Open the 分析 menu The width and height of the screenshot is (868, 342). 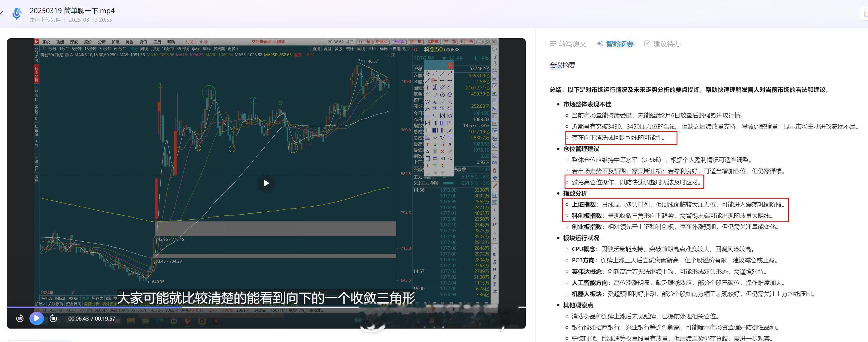click(102, 42)
